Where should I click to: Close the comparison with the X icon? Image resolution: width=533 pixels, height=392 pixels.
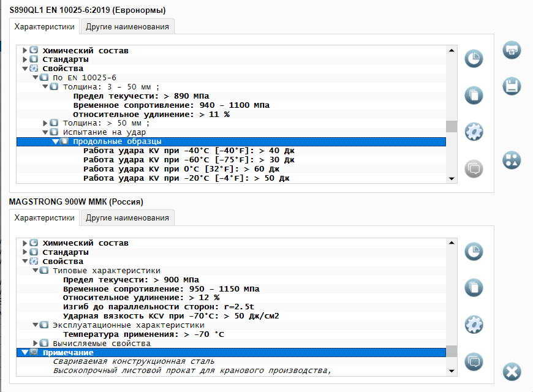(512, 372)
